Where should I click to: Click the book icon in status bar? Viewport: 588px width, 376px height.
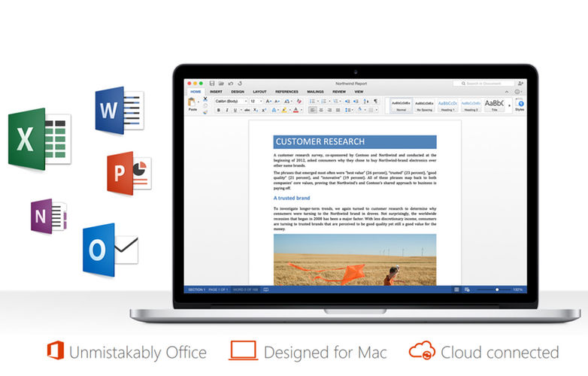tap(266, 290)
